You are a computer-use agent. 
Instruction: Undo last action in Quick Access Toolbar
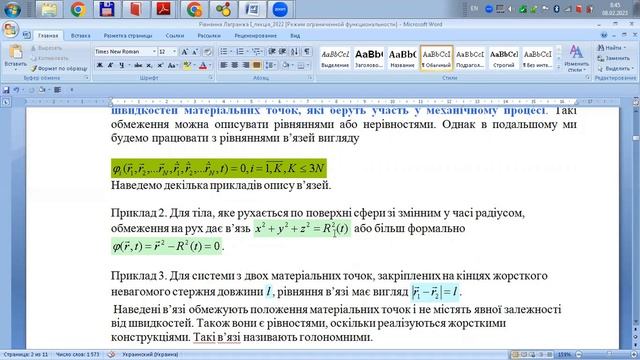click(x=17, y=90)
